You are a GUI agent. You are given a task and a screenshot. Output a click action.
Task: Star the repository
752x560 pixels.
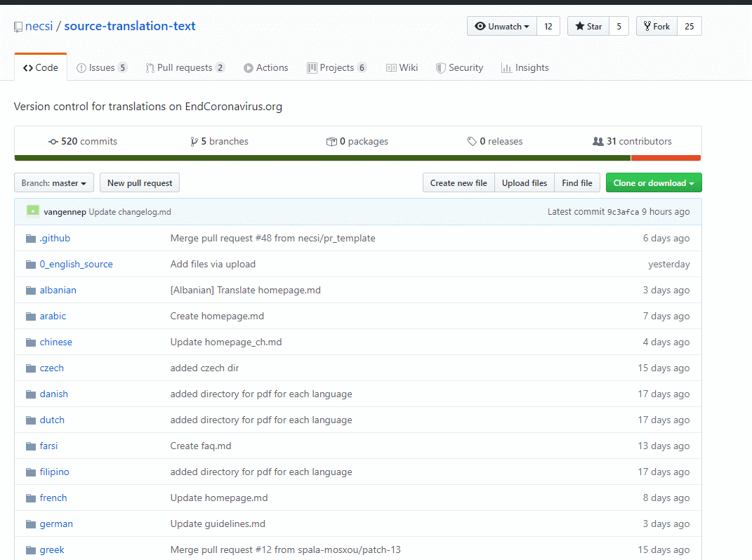[x=588, y=27]
